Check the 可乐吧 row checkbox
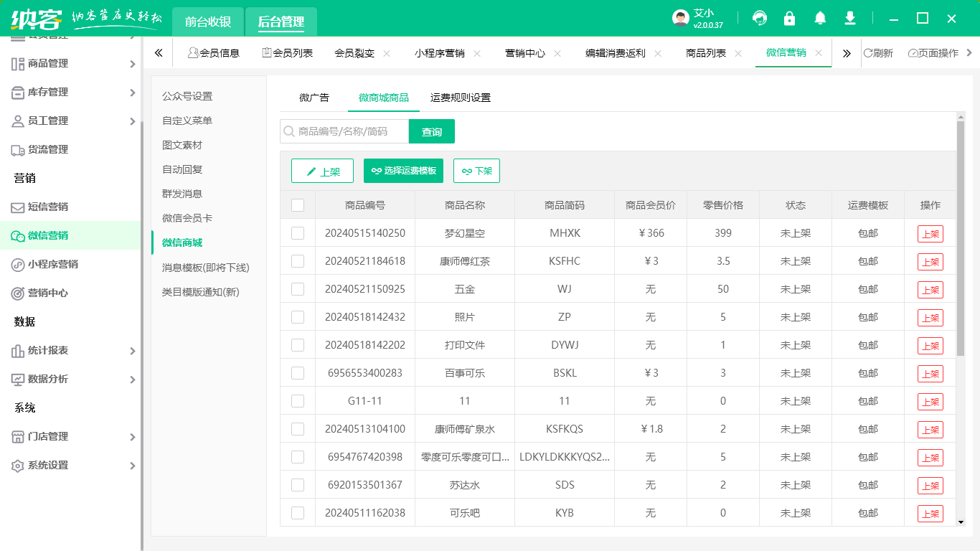The height and width of the screenshot is (551, 980). pyautogui.click(x=298, y=513)
